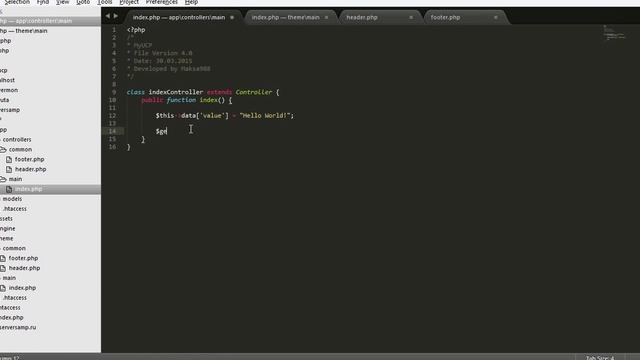
Task: Select the 'ermon' folder in sidebar
Action: [9, 90]
